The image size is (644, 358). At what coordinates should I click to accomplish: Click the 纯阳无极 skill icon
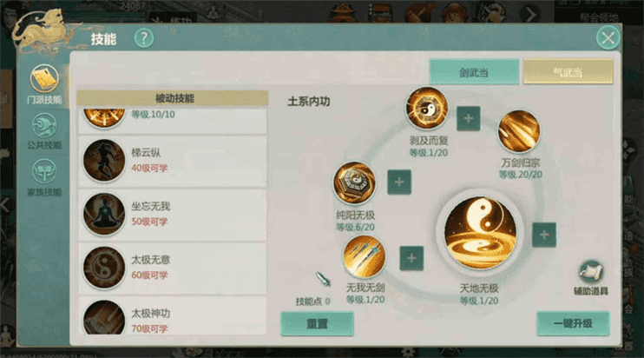354,182
